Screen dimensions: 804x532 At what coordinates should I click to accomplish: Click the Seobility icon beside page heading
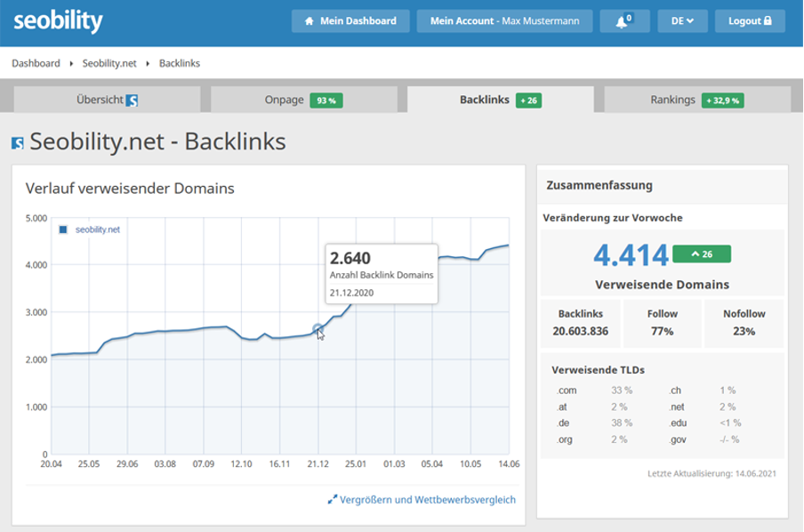18,143
